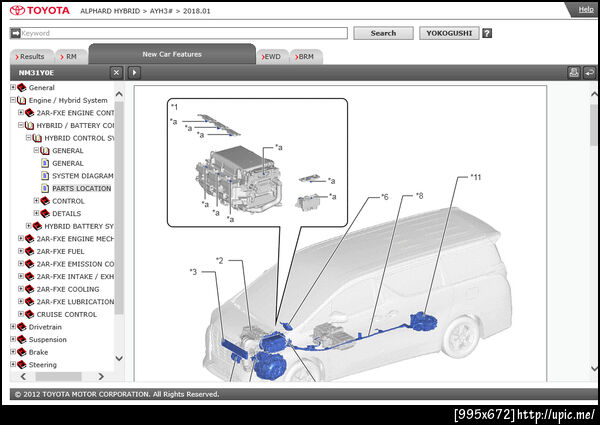Click the content pane scroll-down arrow
The image size is (600, 425).
click(594, 368)
